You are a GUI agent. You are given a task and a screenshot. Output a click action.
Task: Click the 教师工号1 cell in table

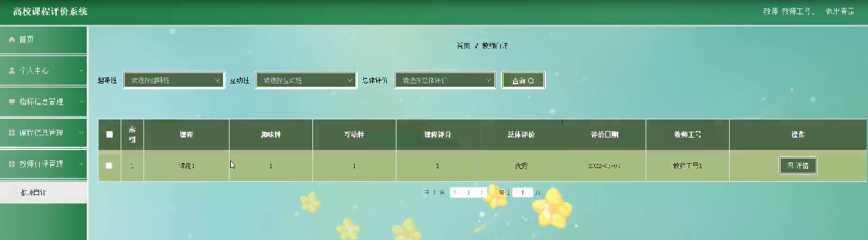[688, 166]
